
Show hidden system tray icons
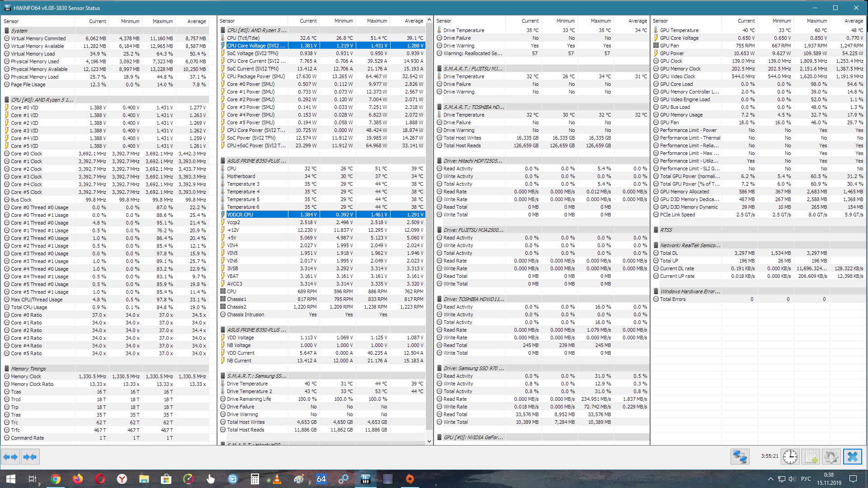point(770,479)
